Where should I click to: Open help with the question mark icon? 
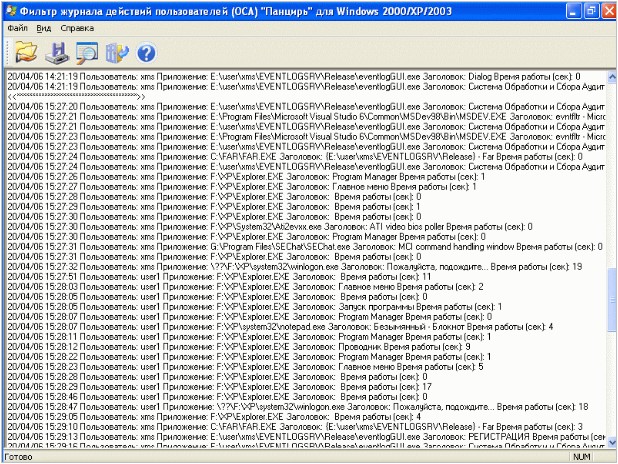tap(146, 52)
